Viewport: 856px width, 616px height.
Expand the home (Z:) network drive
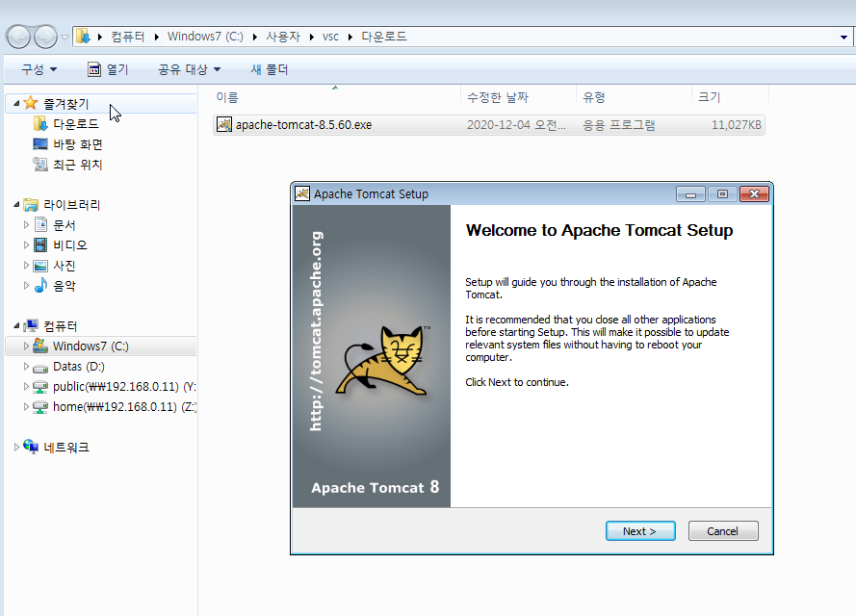(26, 406)
